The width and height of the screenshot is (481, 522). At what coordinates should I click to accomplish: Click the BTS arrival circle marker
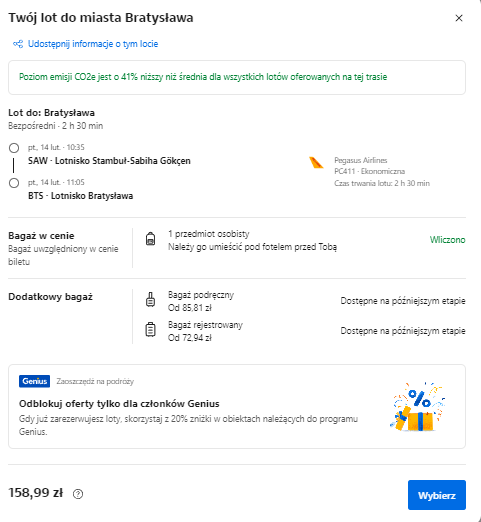(14, 183)
